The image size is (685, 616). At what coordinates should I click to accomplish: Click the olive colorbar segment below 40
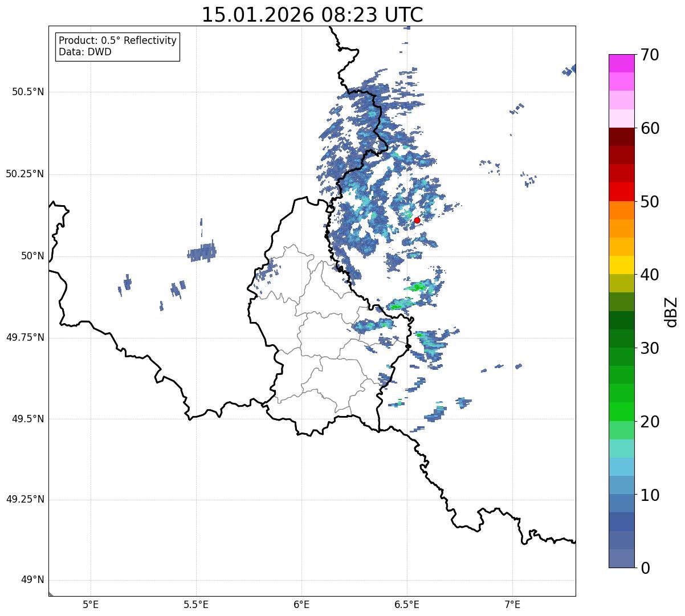tap(621, 284)
